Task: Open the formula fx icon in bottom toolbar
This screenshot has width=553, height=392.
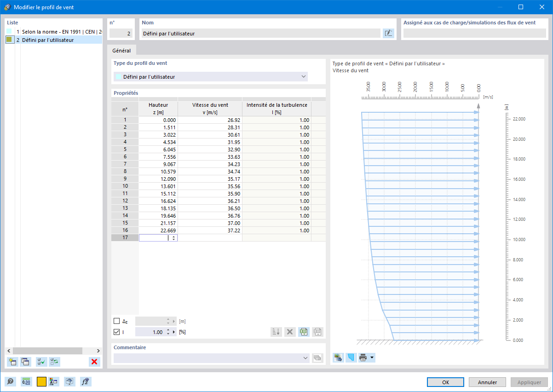Action: 85,381
